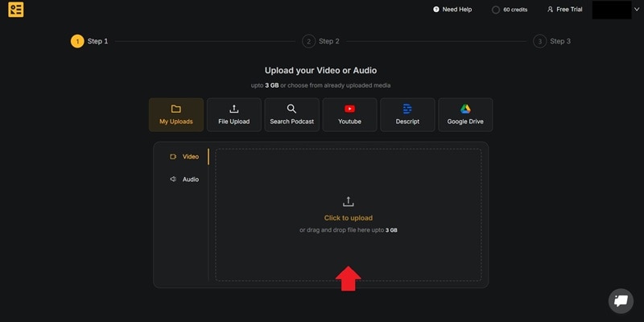This screenshot has height=322, width=644.
Task: Select the My Uploads tab
Action: click(x=176, y=114)
